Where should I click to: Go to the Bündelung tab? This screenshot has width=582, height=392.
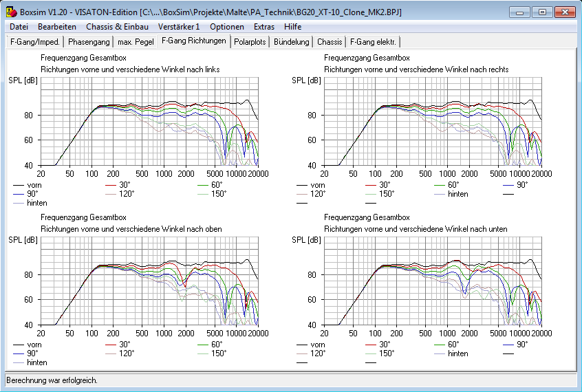click(292, 42)
